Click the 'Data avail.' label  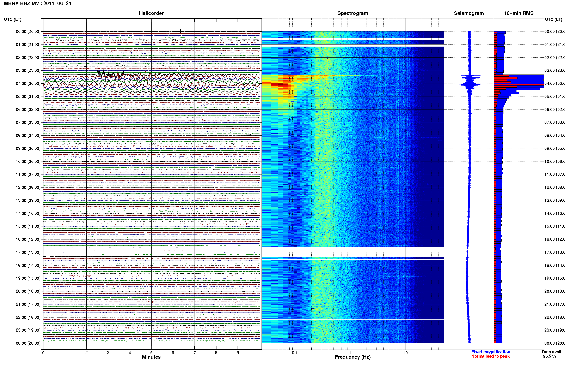point(552,352)
